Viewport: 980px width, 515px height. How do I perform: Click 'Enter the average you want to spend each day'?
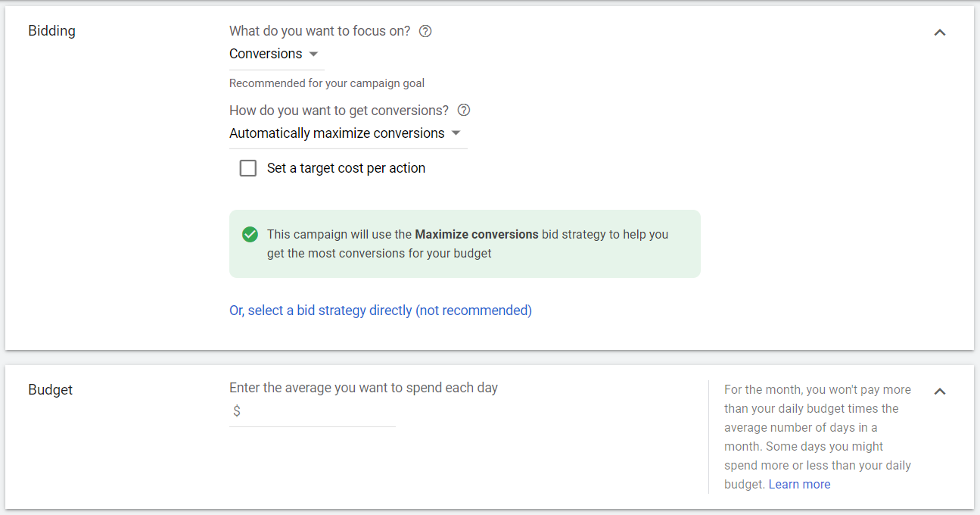(x=364, y=388)
